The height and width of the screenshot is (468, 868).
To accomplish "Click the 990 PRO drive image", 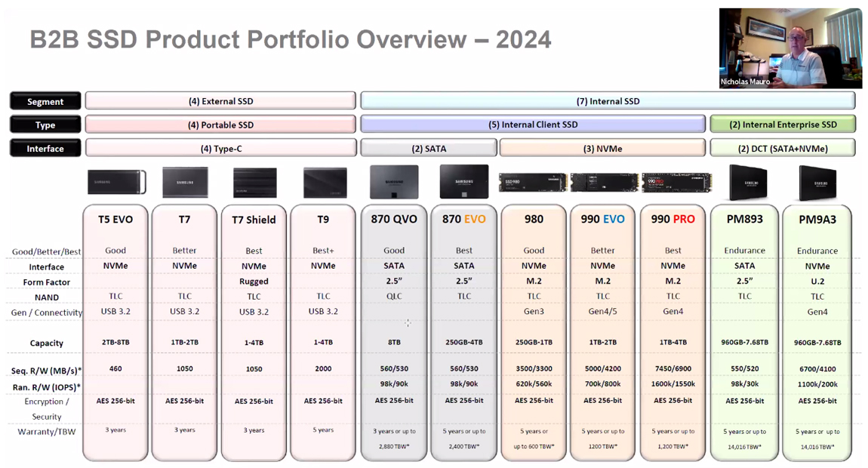I will click(x=674, y=181).
